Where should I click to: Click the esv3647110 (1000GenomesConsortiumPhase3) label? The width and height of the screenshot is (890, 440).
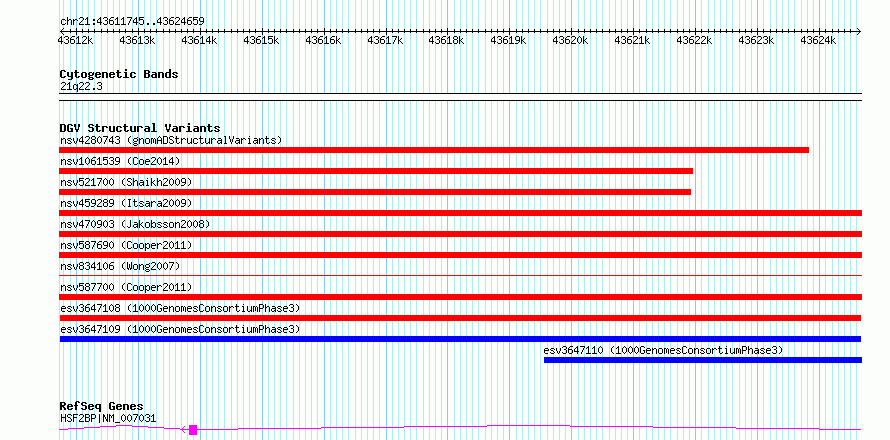(x=663, y=350)
